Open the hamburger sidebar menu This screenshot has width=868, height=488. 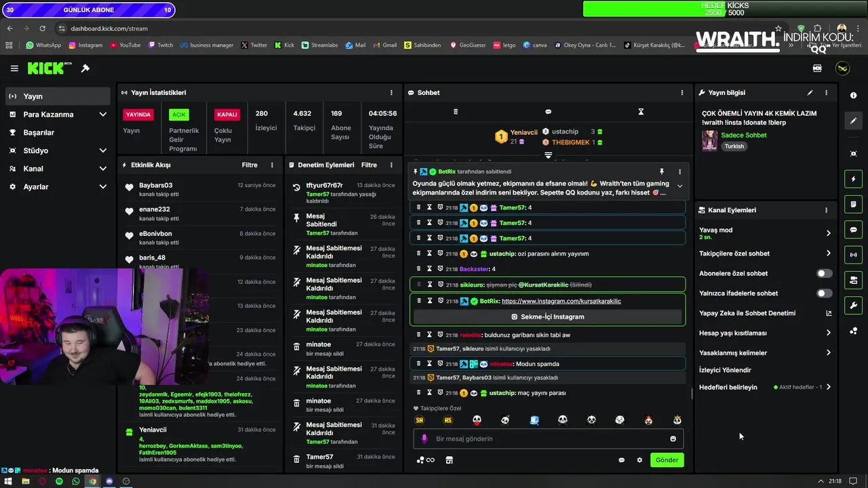click(x=14, y=68)
